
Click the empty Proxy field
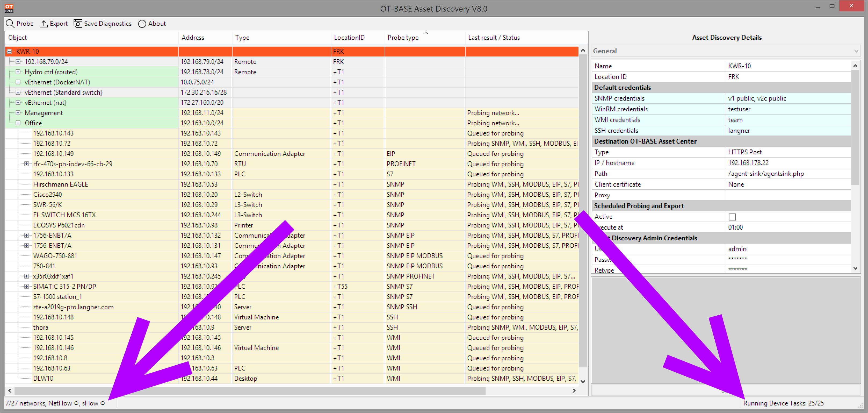pyautogui.click(x=788, y=195)
